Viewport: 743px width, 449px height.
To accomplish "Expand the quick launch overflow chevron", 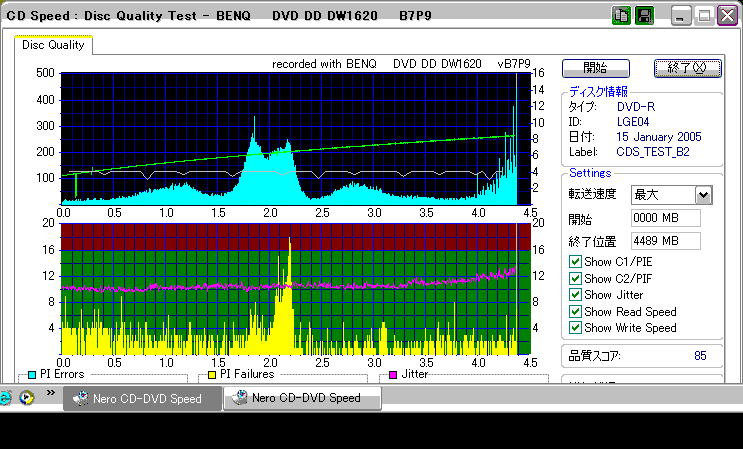I will click(x=51, y=393).
